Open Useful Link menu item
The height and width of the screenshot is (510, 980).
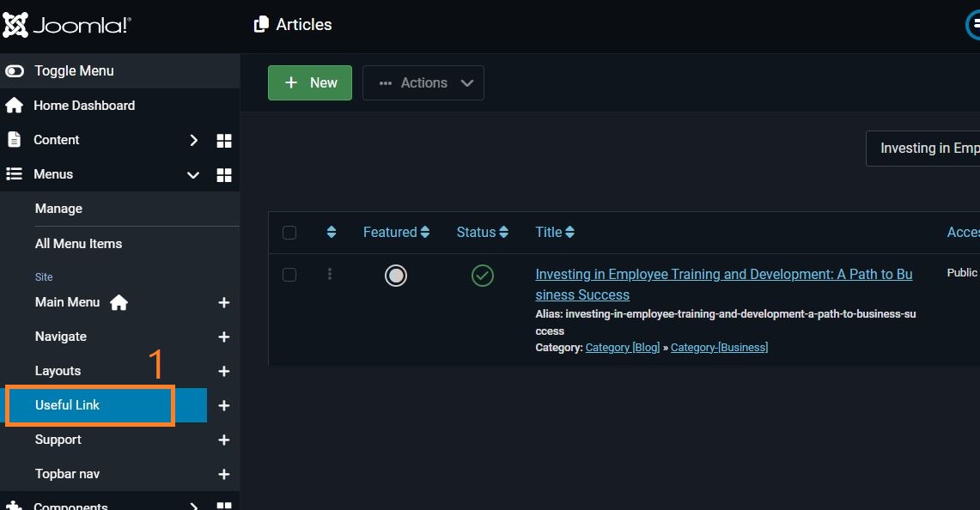coord(68,405)
